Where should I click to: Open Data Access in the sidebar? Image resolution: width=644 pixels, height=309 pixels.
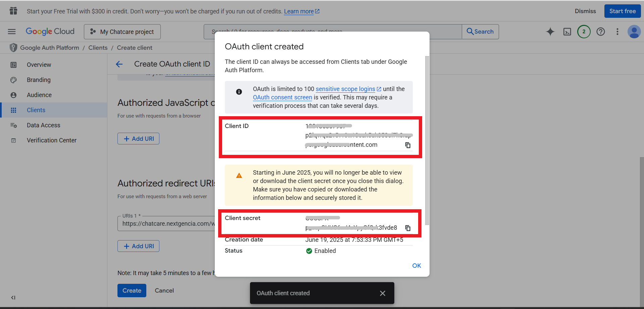tap(54, 125)
